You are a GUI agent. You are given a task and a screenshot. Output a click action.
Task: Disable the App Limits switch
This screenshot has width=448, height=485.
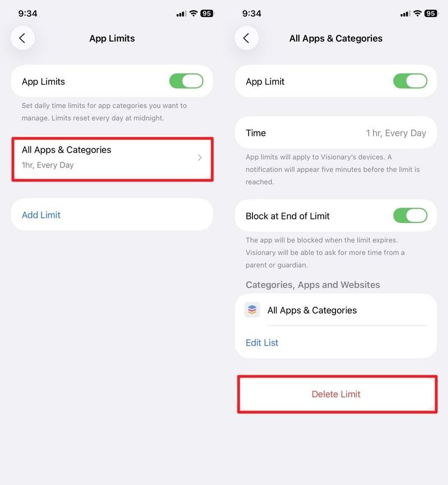pyautogui.click(x=186, y=81)
